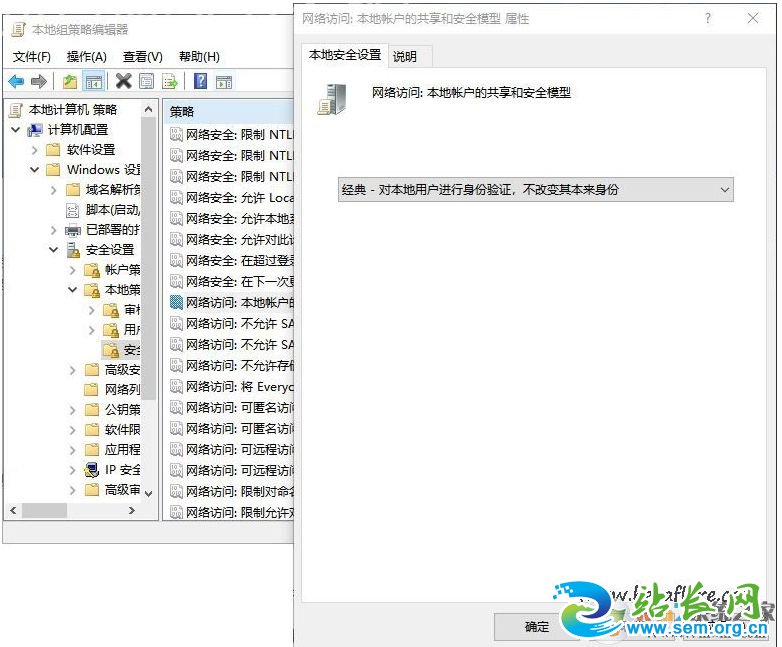Screen dimensions: 782x647
Task: Click the Forward arrow toolbar icon
Action: (x=38, y=81)
